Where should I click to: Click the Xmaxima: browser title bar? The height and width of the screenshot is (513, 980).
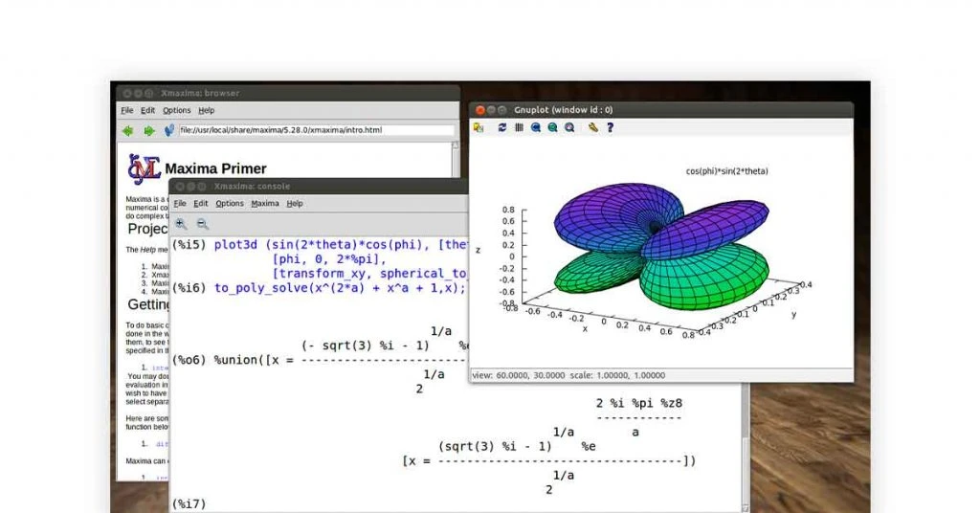click(288, 93)
